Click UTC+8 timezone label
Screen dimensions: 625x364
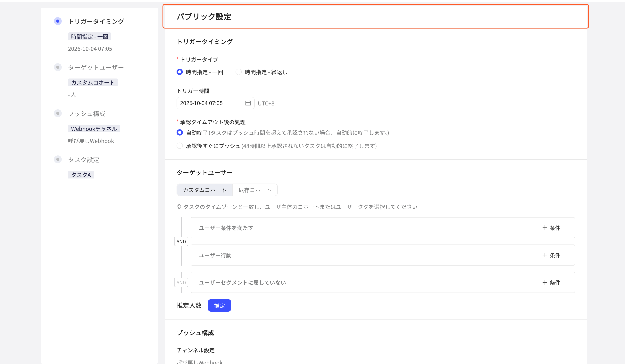266,103
